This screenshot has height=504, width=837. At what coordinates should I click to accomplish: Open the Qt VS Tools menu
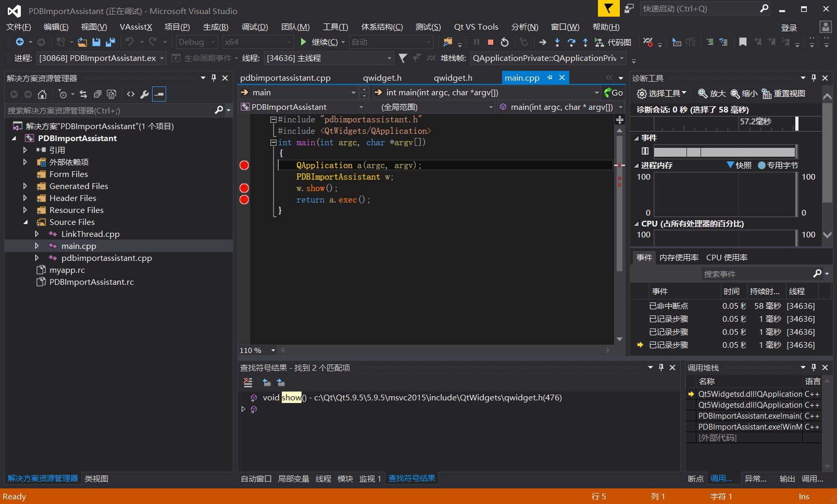[x=476, y=27]
